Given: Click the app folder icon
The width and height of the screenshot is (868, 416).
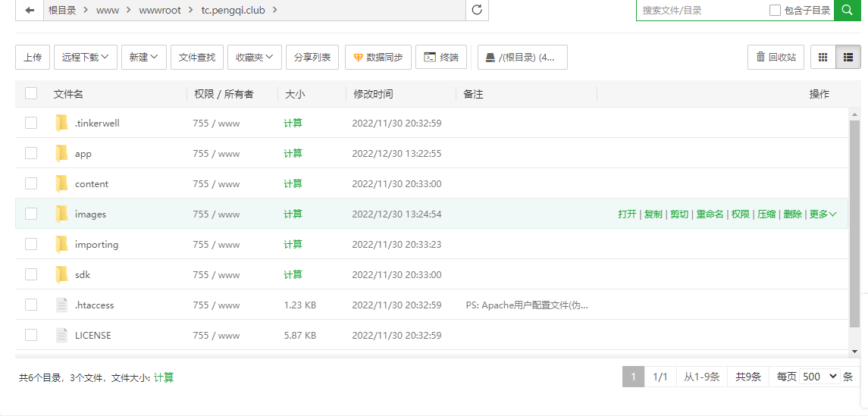Looking at the screenshot, I should (x=61, y=153).
